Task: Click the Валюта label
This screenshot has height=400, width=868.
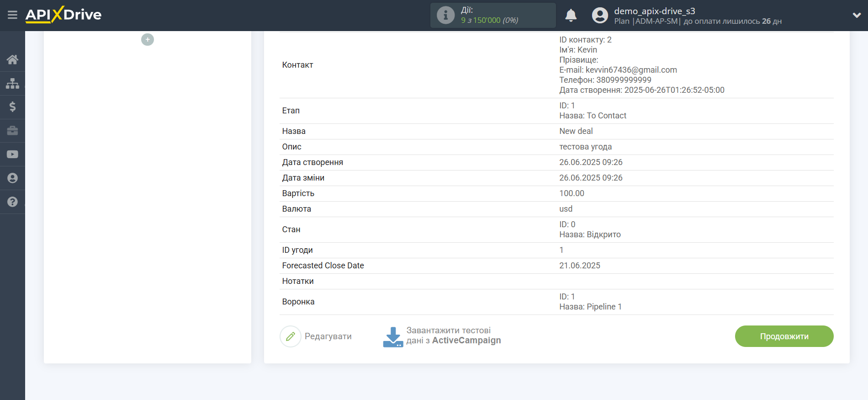Action: tap(296, 209)
